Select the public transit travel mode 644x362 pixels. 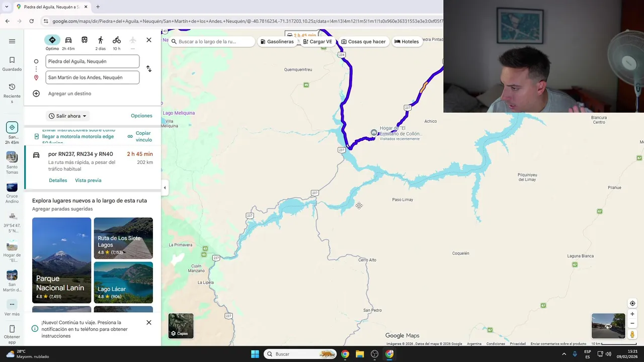coord(85,40)
